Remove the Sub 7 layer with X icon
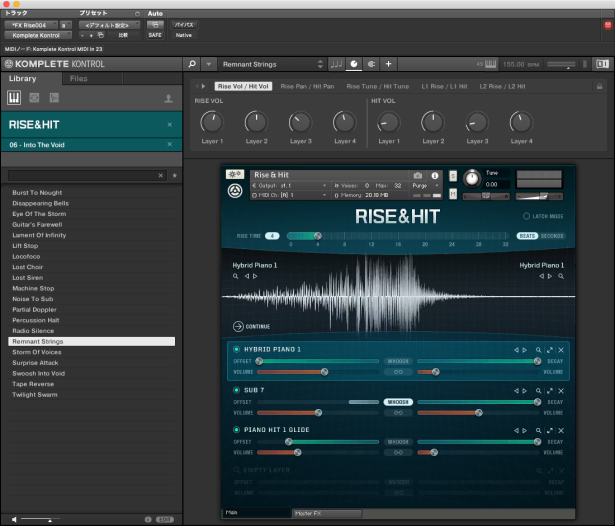The height and width of the screenshot is (526, 615). pyautogui.click(x=561, y=390)
